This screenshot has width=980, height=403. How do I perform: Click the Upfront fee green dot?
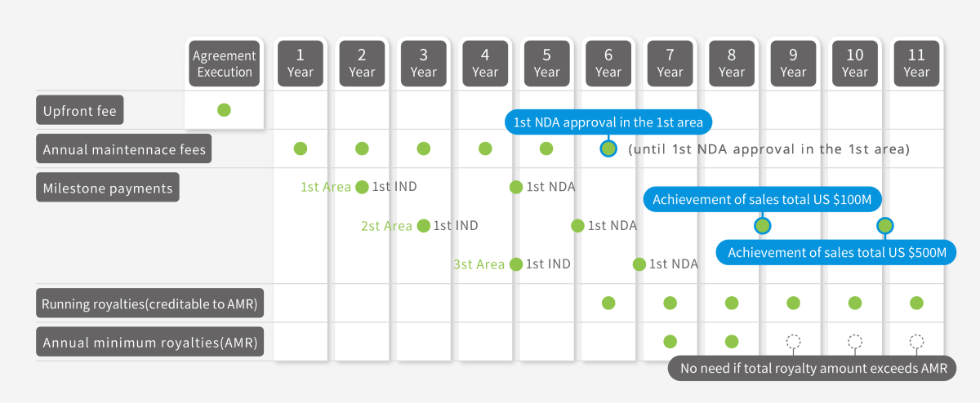224,109
